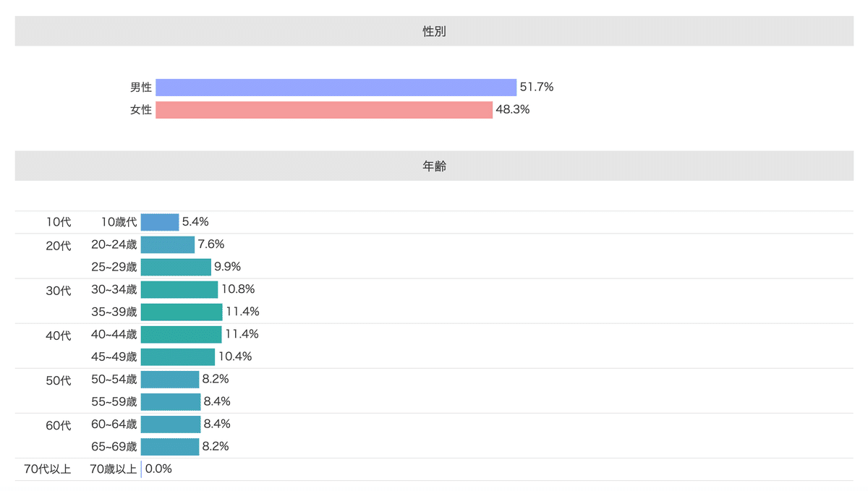This screenshot has height=491, width=868.
Task: Select the 性別 section header
Action: pyautogui.click(x=434, y=31)
